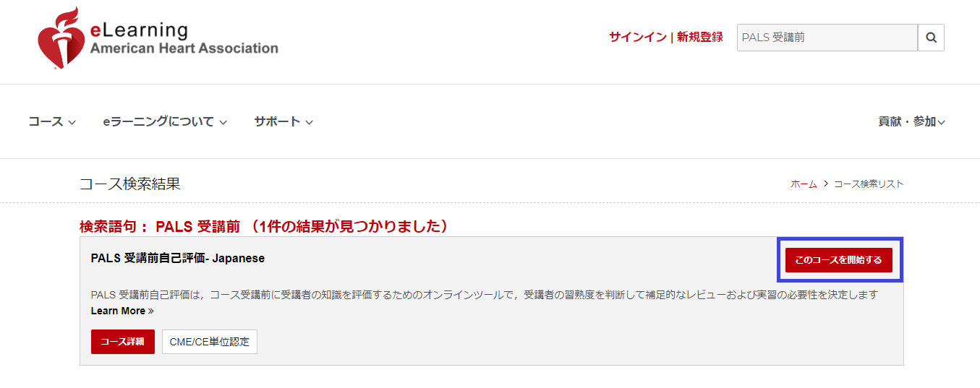Open the PALS 受講前自己評価- Japanese course title
Viewport: 980px width, 388px height.
(x=178, y=258)
